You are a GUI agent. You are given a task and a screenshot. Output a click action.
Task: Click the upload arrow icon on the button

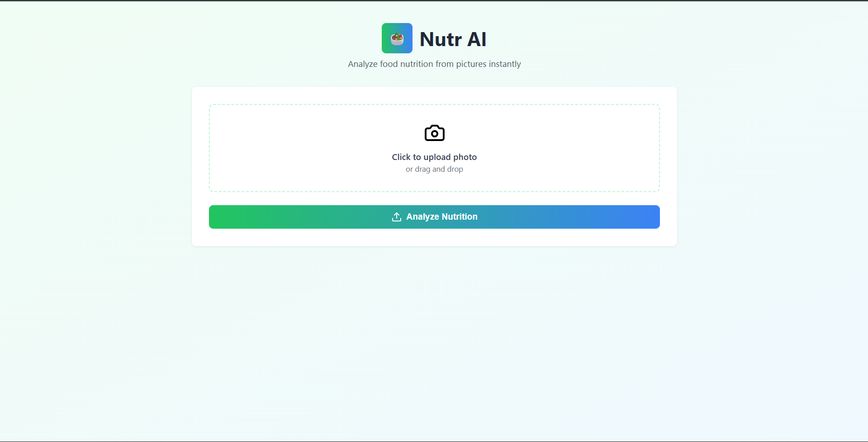pyautogui.click(x=396, y=216)
